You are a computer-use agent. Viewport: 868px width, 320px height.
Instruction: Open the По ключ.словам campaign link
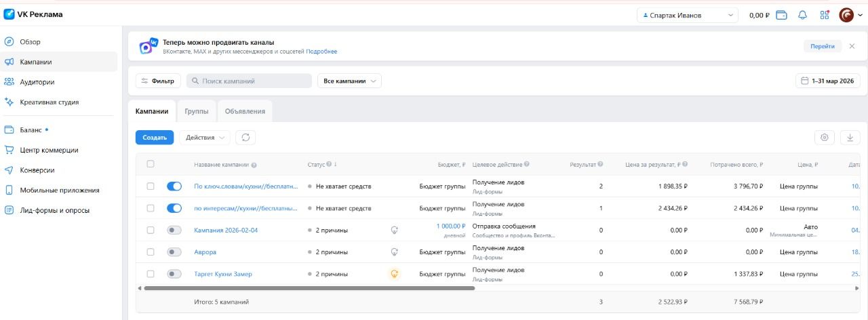click(x=246, y=186)
